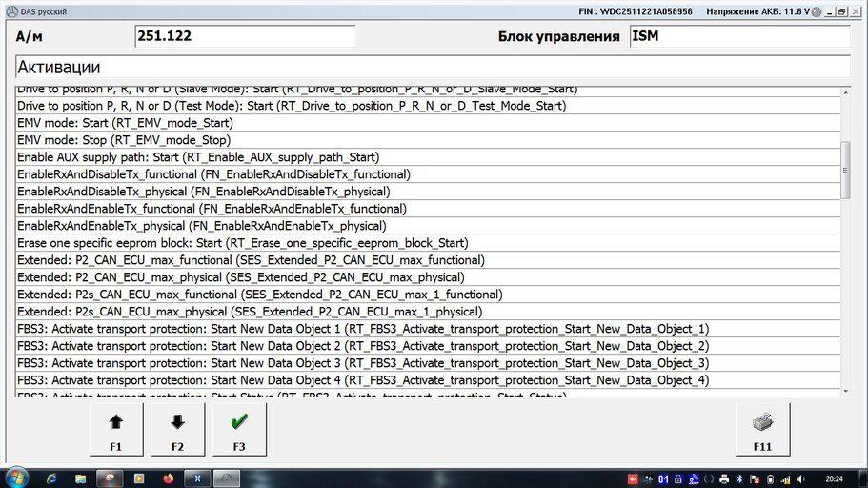Select the EnableRxAndEnableTx_functional row

coord(428,209)
